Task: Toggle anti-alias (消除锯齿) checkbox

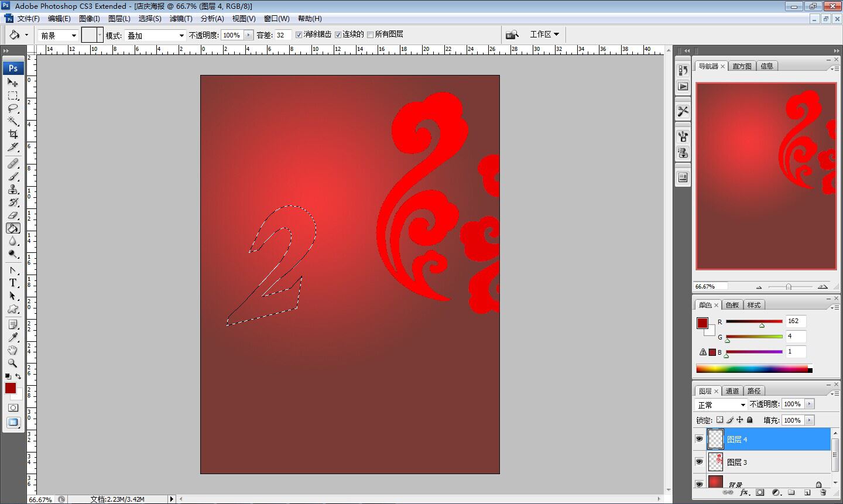Action: coord(299,35)
